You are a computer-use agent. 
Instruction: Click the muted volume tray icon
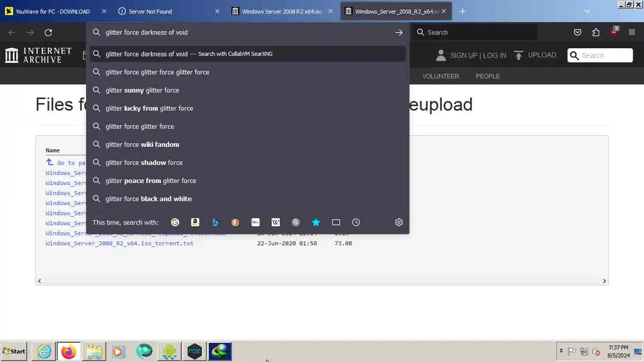click(596, 351)
